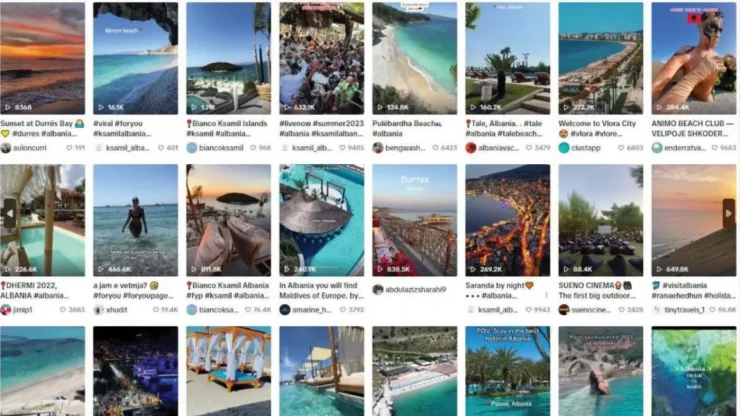The height and width of the screenshot is (416, 740).
Task: Open the Mirror beach video thumbnail
Action: pos(135,58)
